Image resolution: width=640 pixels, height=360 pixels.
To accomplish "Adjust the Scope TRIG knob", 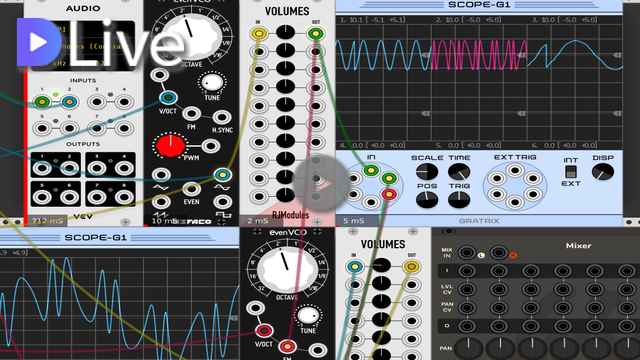I will click(459, 200).
